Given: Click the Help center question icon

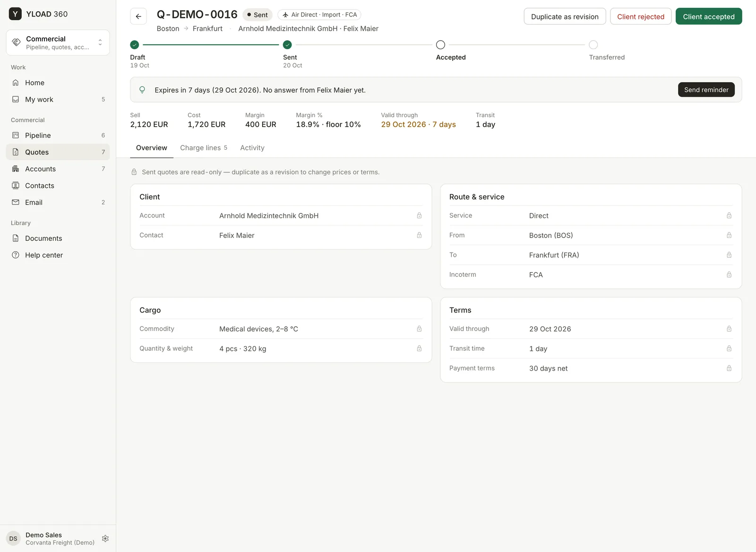Looking at the screenshot, I should point(16,255).
